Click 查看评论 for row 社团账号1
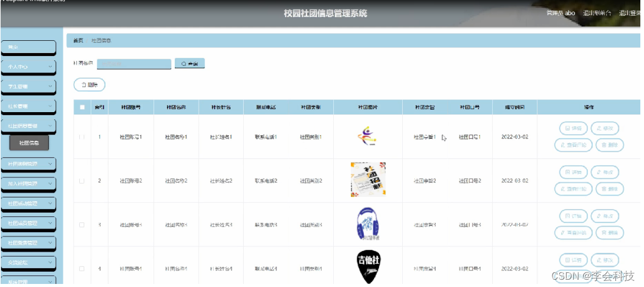The image size is (644, 287). (x=573, y=145)
